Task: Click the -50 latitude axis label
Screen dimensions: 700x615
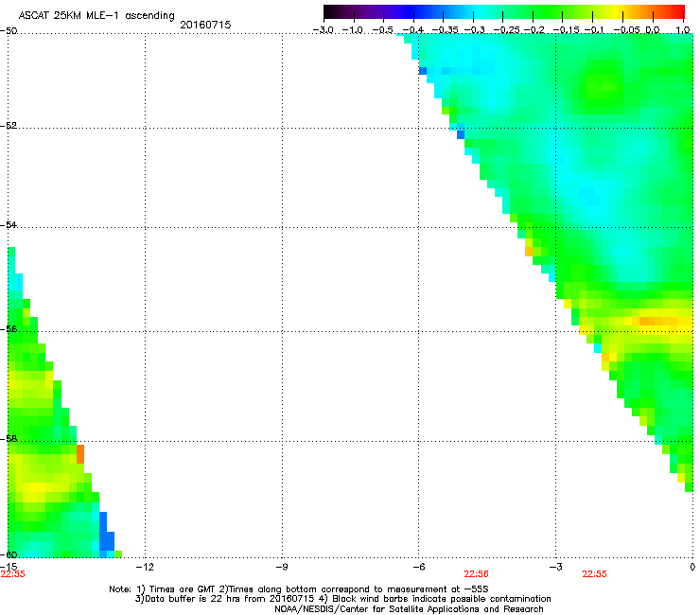Action: pos(9,31)
